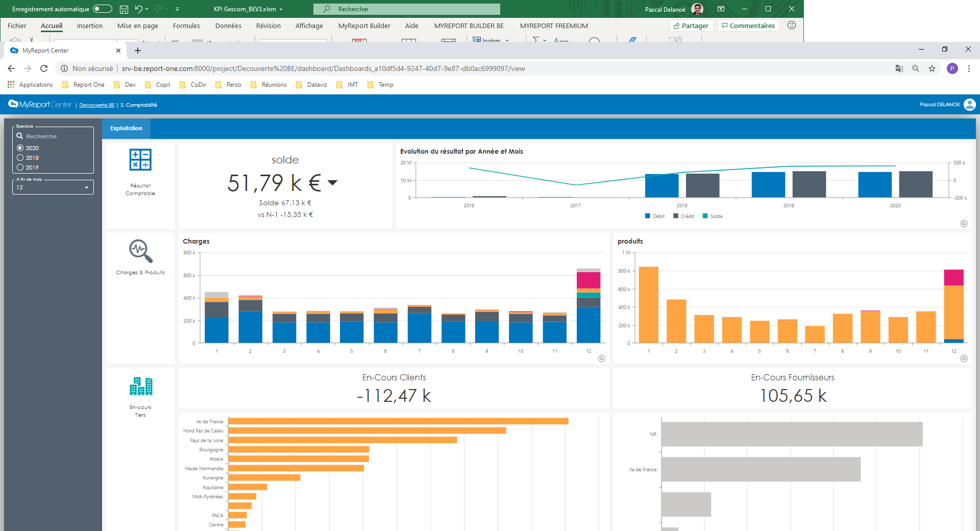Open the Dataviz bookmark folder
This screenshot has width=980, height=531.
coord(312,85)
